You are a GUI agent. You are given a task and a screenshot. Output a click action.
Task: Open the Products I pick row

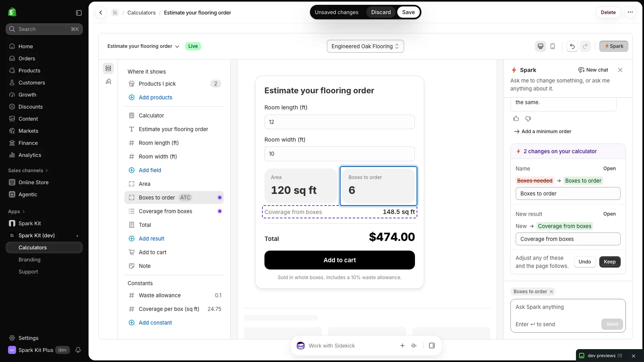pos(174,84)
